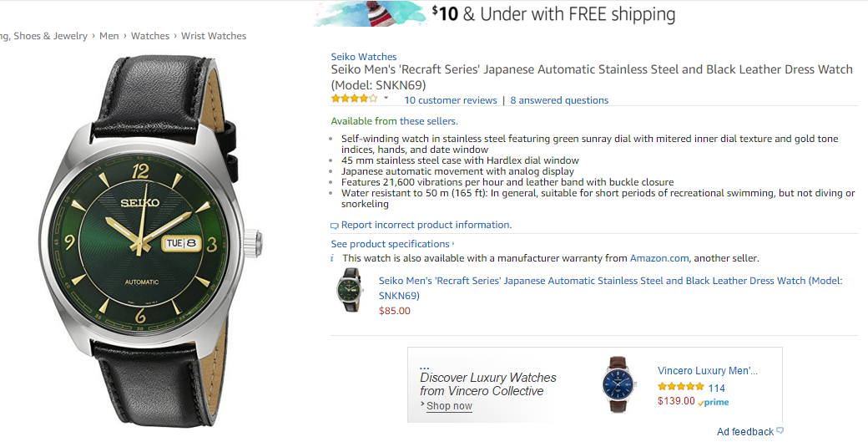
Task: Click the prime logo badge
Action: (x=714, y=403)
